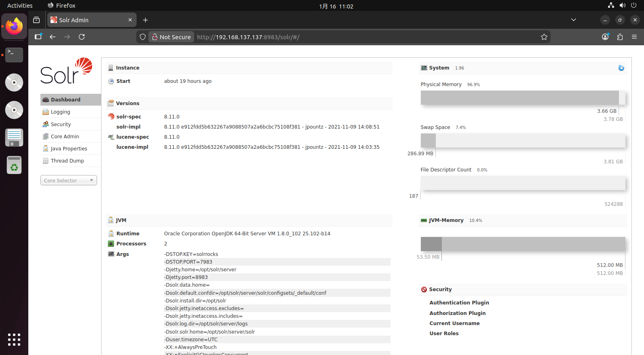Bookmark this page with the star icon
Viewport: 644px width, 355px height.
(544, 37)
